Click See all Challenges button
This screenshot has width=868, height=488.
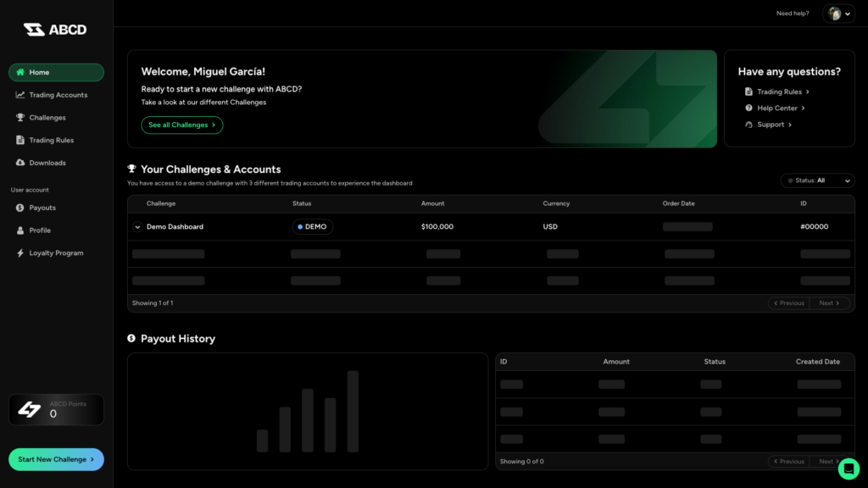[x=181, y=125]
